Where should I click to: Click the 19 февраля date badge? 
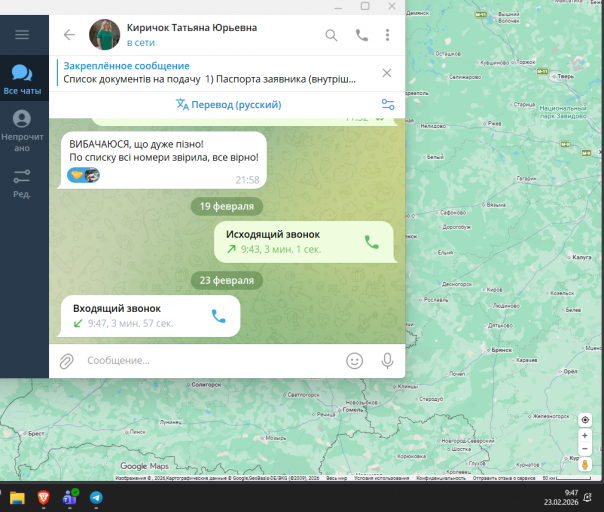pyautogui.click(x=227, y=206)
